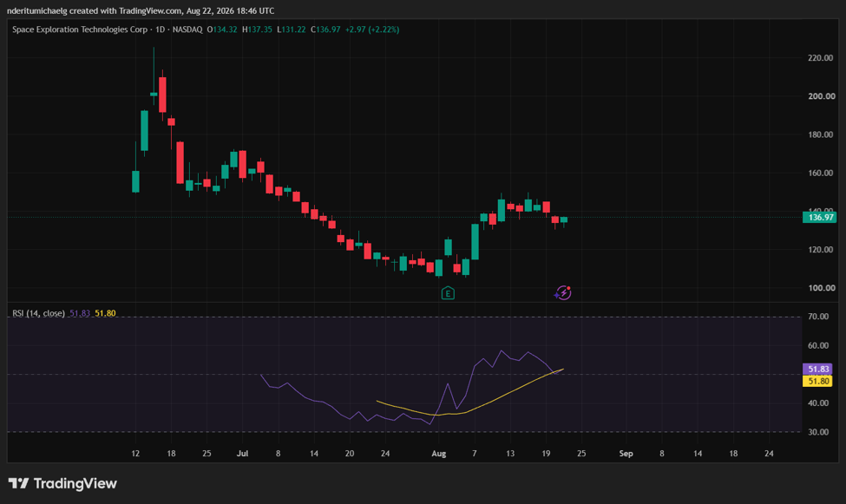
Task: Click the 1D interval label
Action: 160,29
